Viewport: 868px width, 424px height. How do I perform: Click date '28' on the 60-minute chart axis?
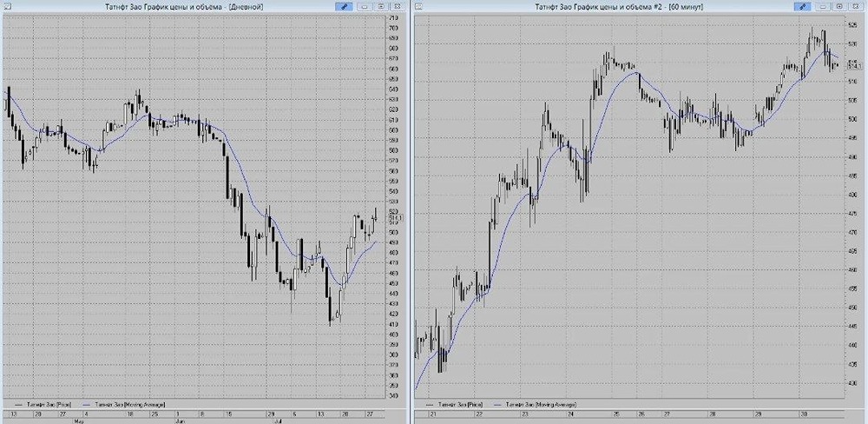[713, 414]
